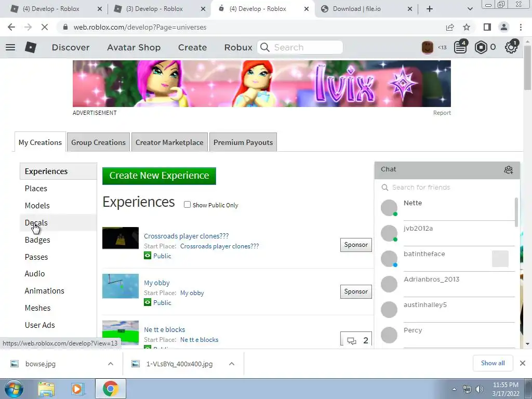532x399 pixels.
Task: Open Avatar Shop in navigation bar
Action: [134, 47]
